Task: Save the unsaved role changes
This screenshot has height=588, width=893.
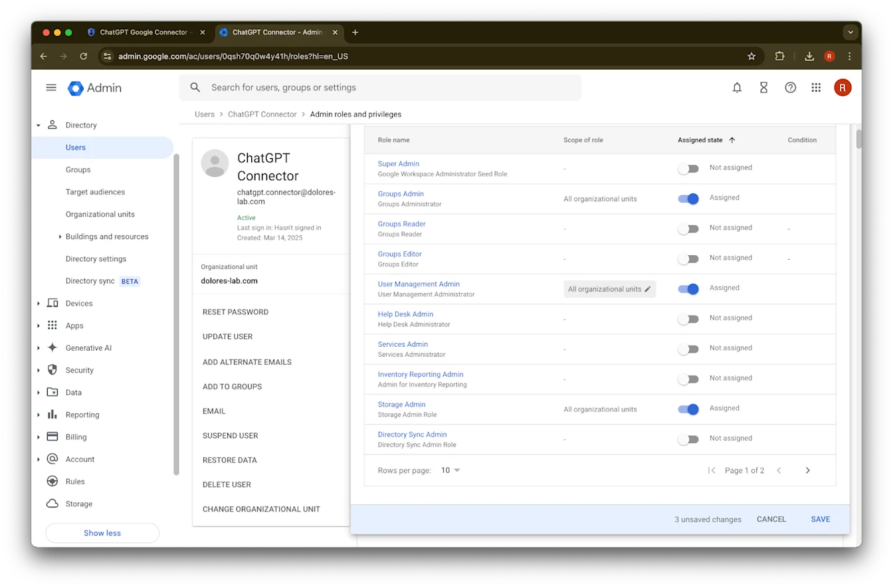Action: pos(821,520)
